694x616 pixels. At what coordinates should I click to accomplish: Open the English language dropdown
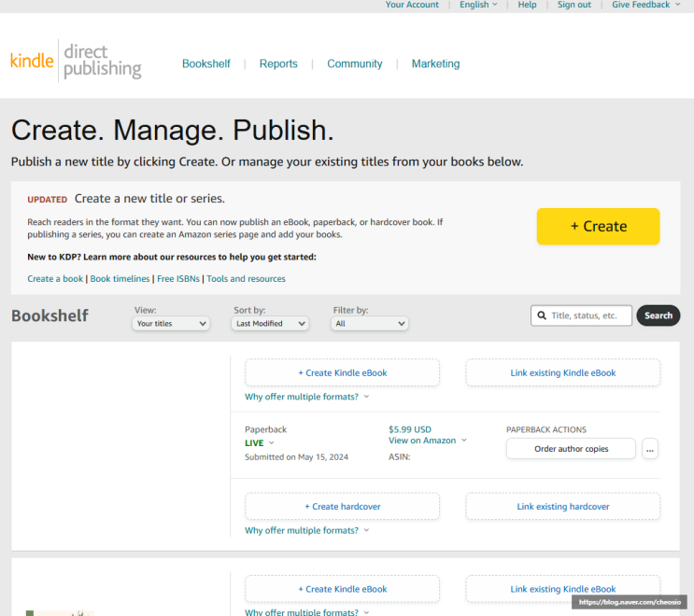pos(478,5)
